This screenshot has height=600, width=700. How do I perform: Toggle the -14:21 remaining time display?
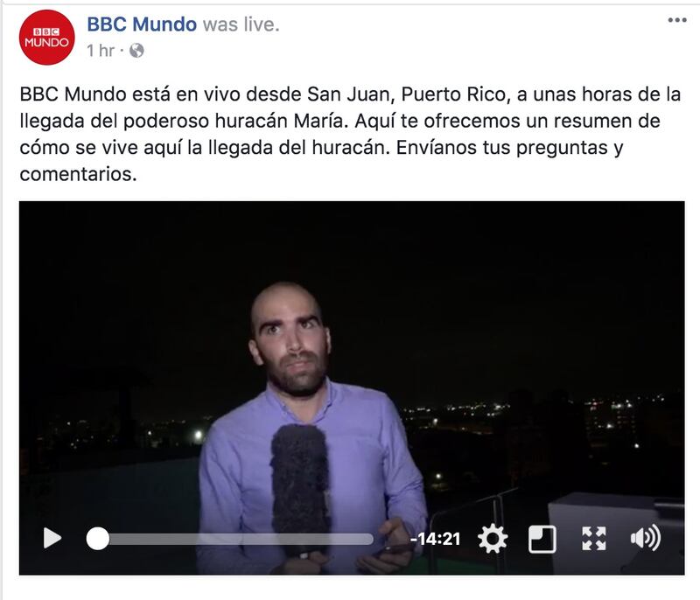[435, 539]
